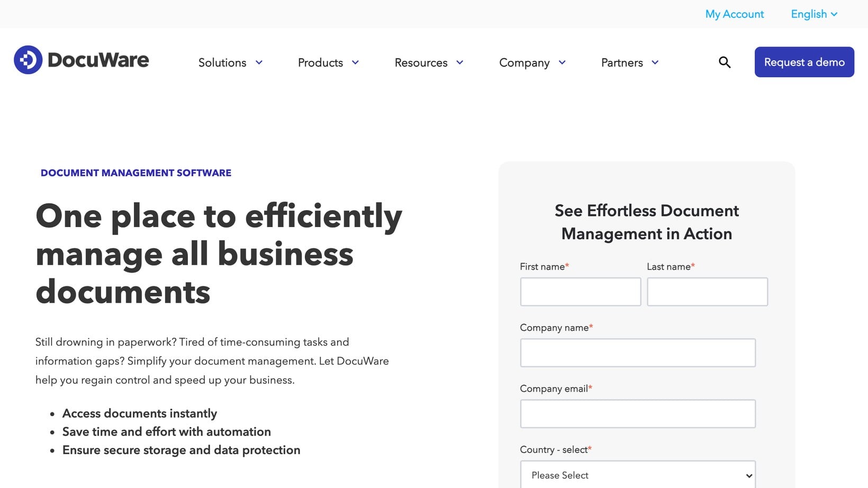Click 'Ensure secure storage and data protection' bullet
868x488 pixels.
tap(182, 450)
